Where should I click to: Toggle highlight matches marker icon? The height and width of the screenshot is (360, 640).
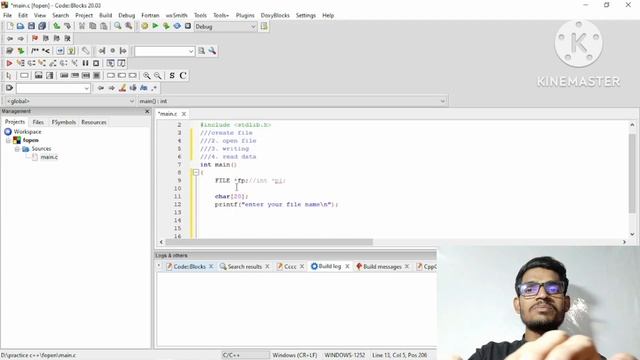[x=122, y=88]
